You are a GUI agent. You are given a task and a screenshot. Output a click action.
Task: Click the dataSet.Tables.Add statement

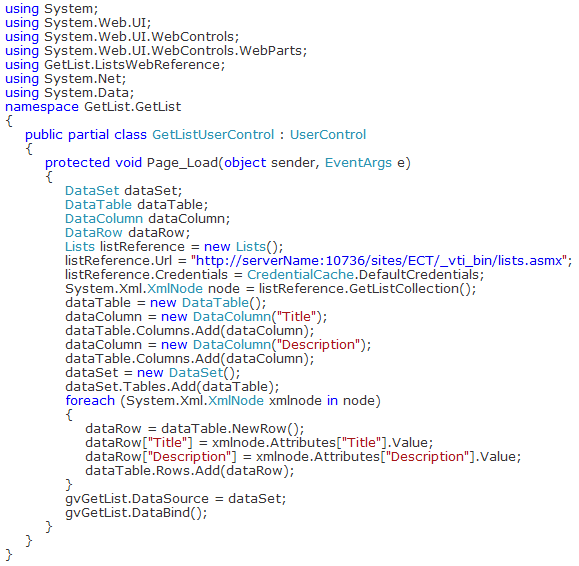[x=172, y=387]
